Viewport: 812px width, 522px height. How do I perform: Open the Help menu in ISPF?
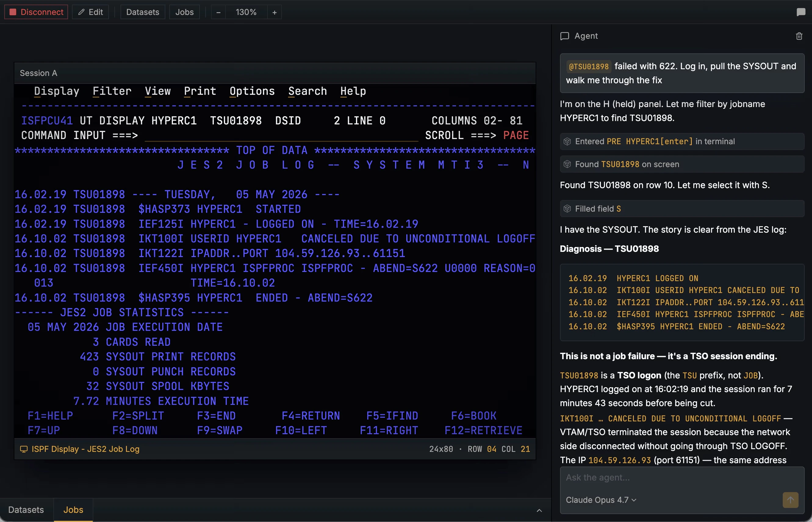tap(353, 91)
